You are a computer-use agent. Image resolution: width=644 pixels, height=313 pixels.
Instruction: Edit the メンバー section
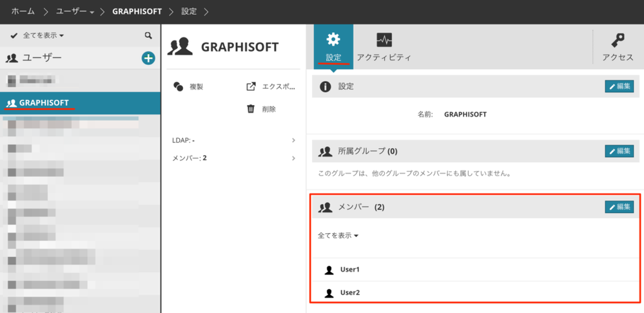pyautogui.click(x=620, y=207)
